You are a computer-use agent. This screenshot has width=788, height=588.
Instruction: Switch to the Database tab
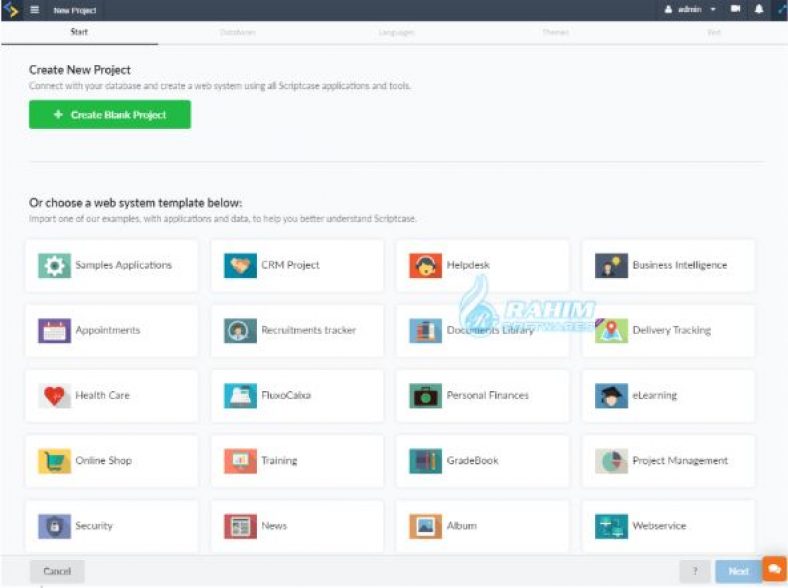pyautogui.click(x=237, y=32)
